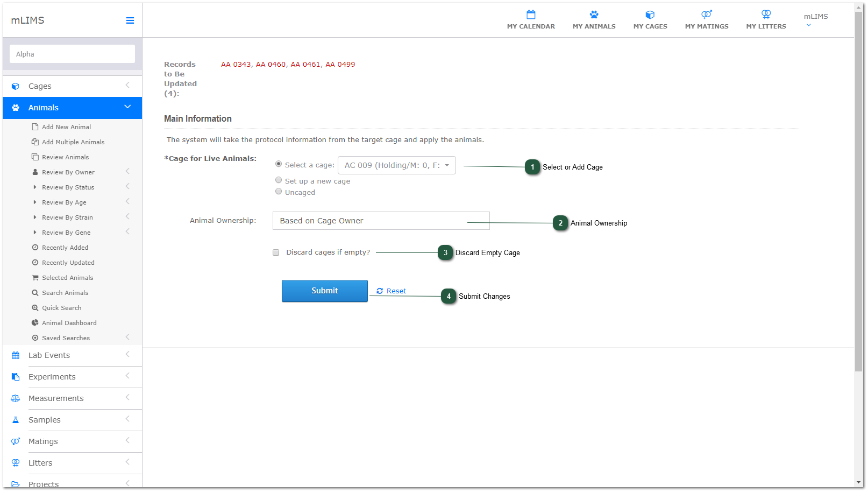Collapse the Animals sidebar section chevron
The width and height of the screenshot is (868, 492).
coord(127,107)
